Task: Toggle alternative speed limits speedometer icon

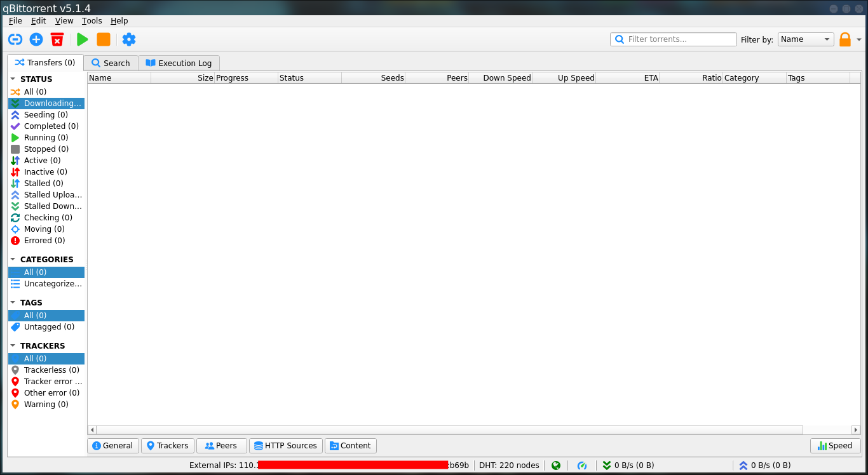Action: pyautogui.click(x=581, y=465)
